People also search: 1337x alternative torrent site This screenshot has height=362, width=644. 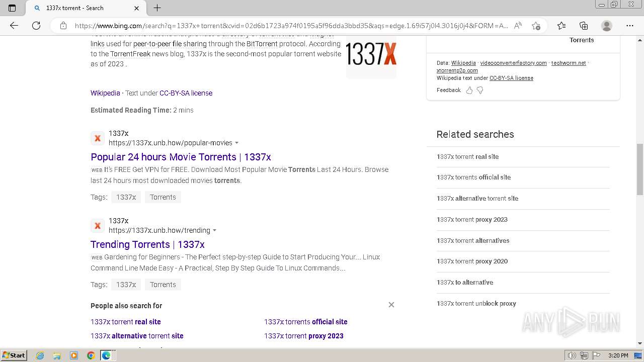click(137, 336)
